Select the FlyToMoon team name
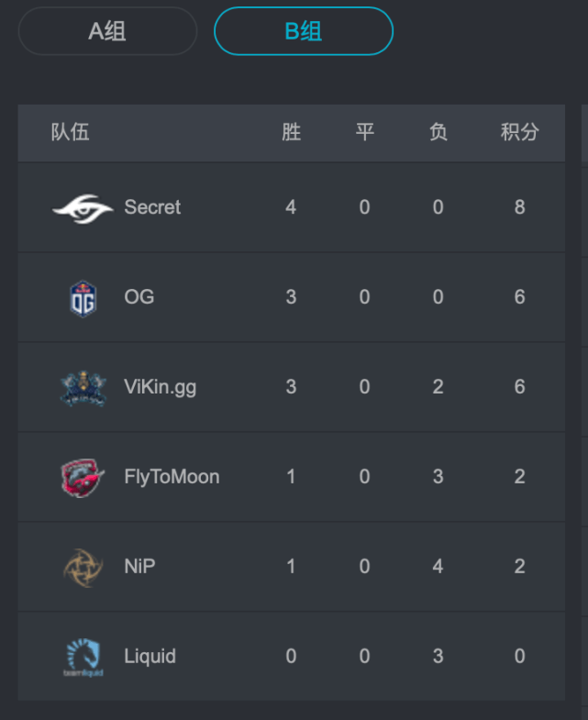Viewport: 588px width, 720px height. click(x=172, y=477)
